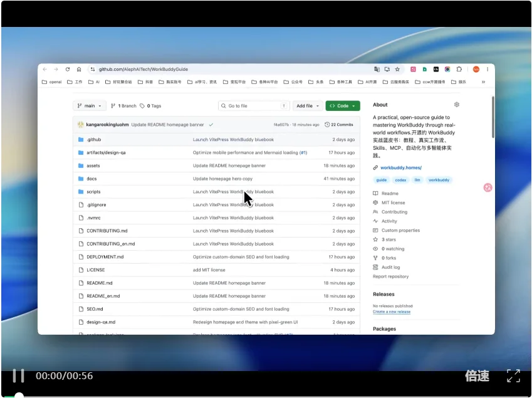Open the docs folder

pyautogui.click(x=91, y=179)
